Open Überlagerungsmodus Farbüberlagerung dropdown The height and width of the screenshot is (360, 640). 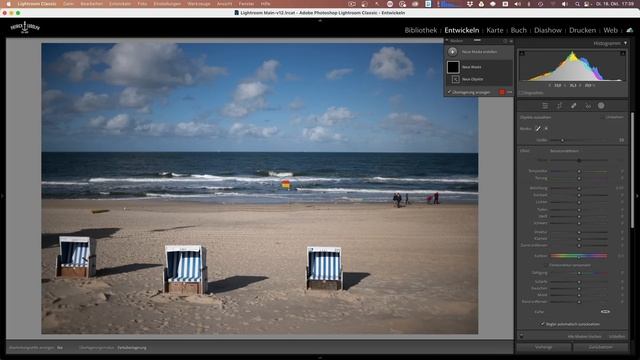[x=132, y=348]
